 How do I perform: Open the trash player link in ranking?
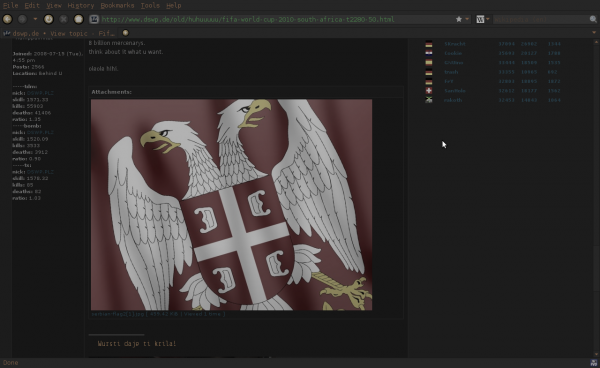tap(451, 72)
